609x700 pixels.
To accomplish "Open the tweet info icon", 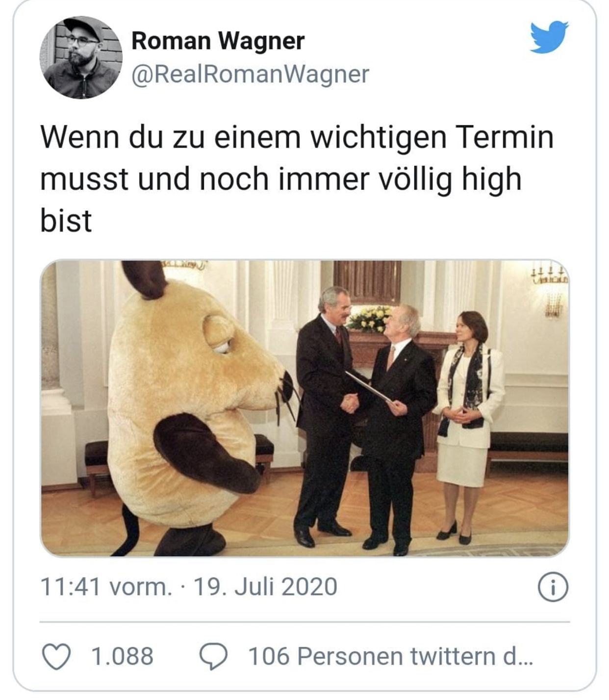I will (553, 587).
